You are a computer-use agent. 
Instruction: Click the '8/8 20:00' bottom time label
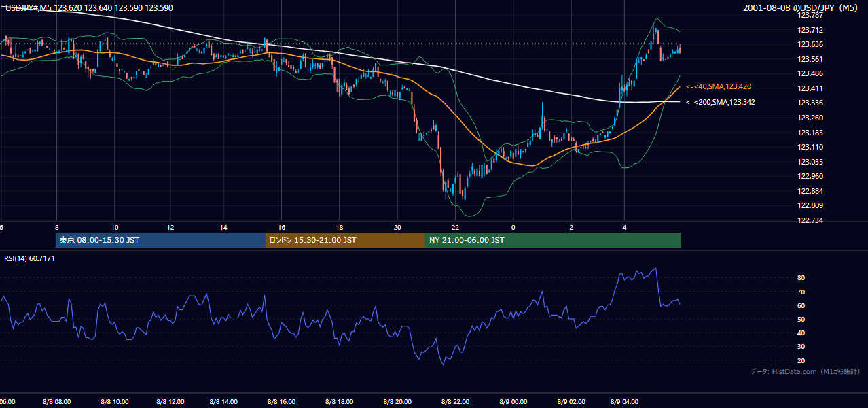coord(397,402)
